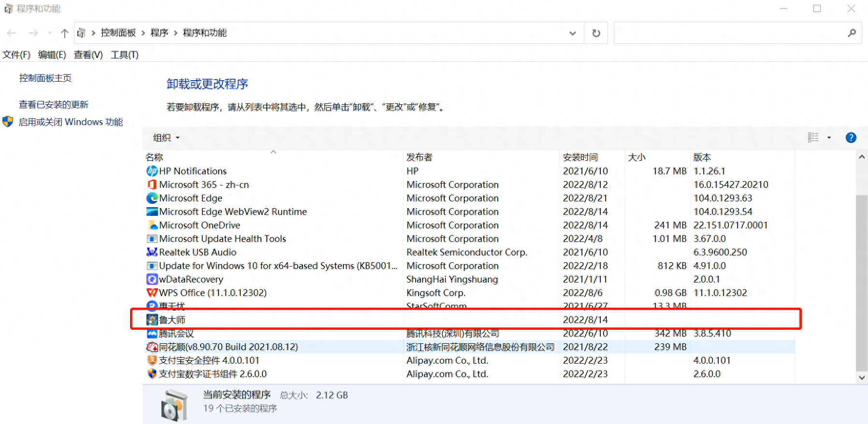Click the search box in control panel
868x424 pixels.
[730, 33]
